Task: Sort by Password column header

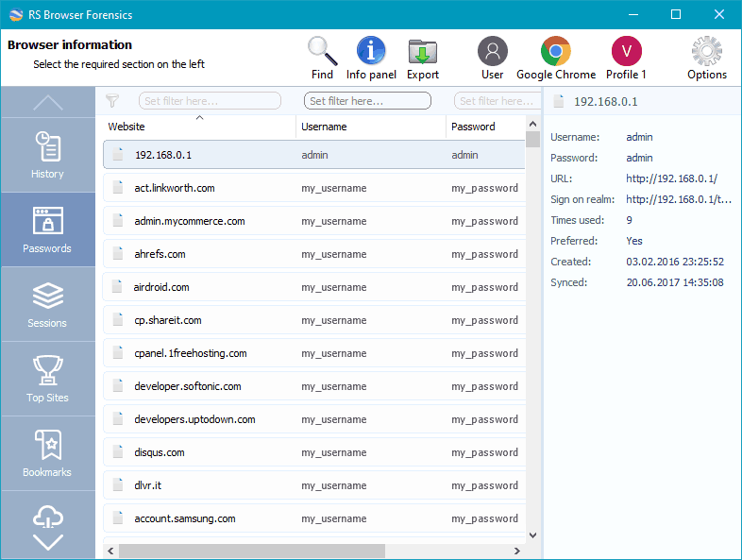Action: pos(485,127)
